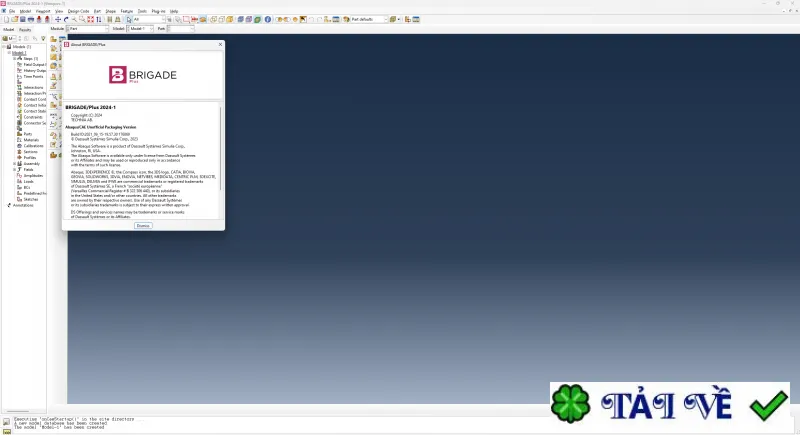
Task: Click the Cycle views arrows icon
Action: coord(98,19)
